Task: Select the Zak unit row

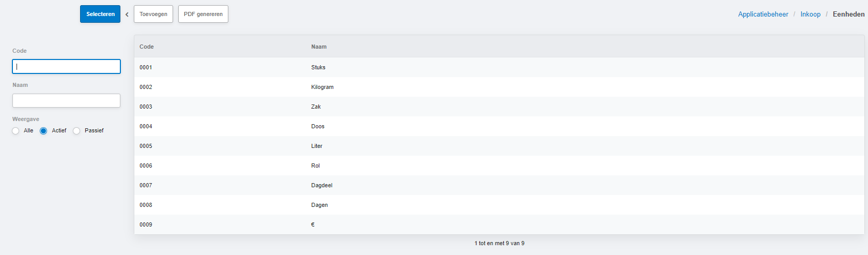Action: pos(499,107)
